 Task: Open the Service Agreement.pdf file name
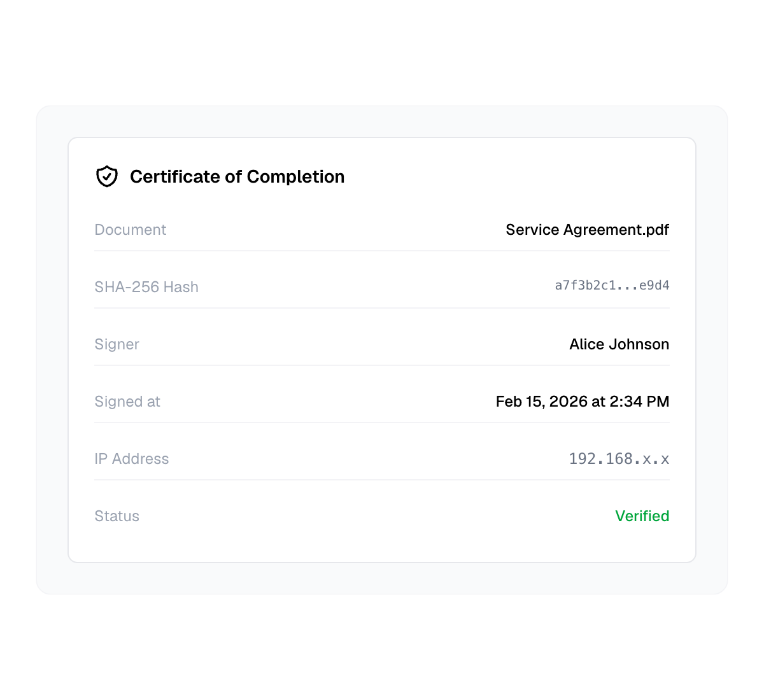coord(587,230)
